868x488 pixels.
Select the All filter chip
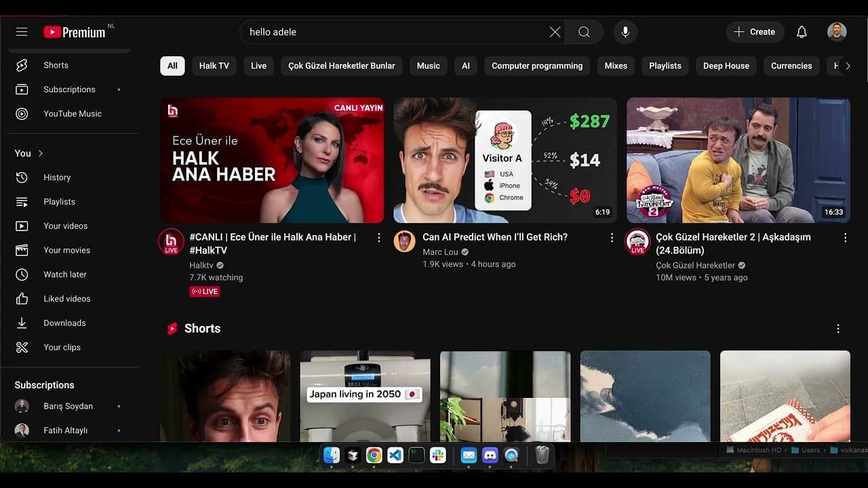point(172,66)
